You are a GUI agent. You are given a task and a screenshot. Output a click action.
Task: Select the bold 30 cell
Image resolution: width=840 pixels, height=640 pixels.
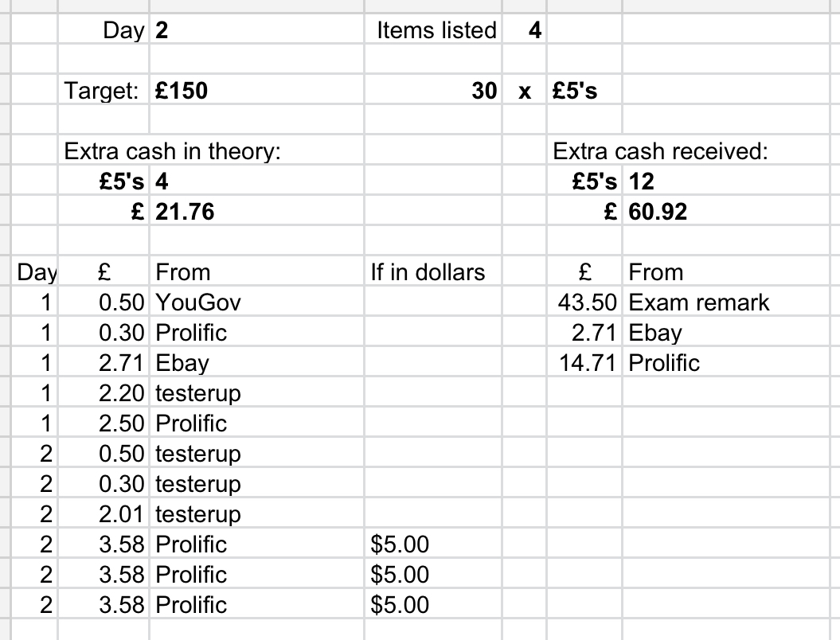pyautogui.click(x=484, y=91)
